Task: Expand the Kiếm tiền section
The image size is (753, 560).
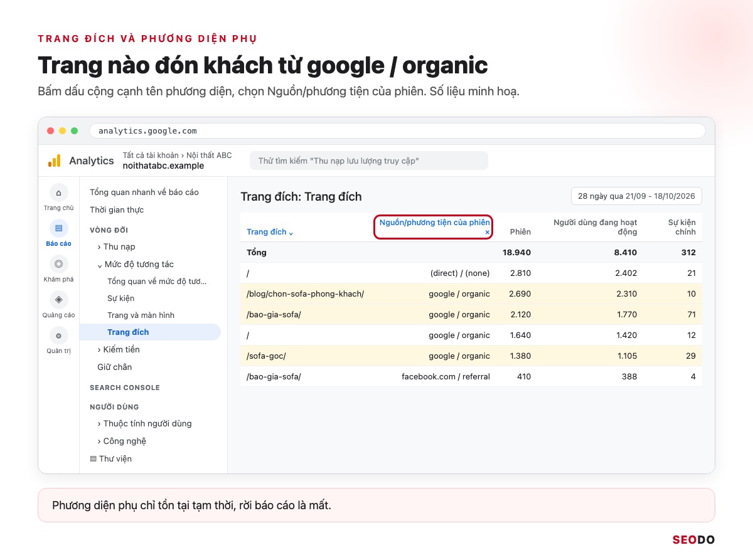Action: pyautogui.click(x=119, y=349)
